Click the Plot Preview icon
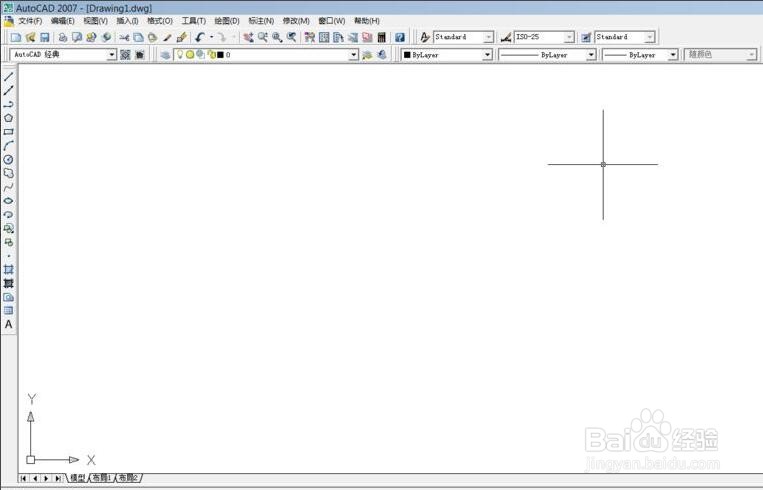763x490 pixels. pos(77,37)
